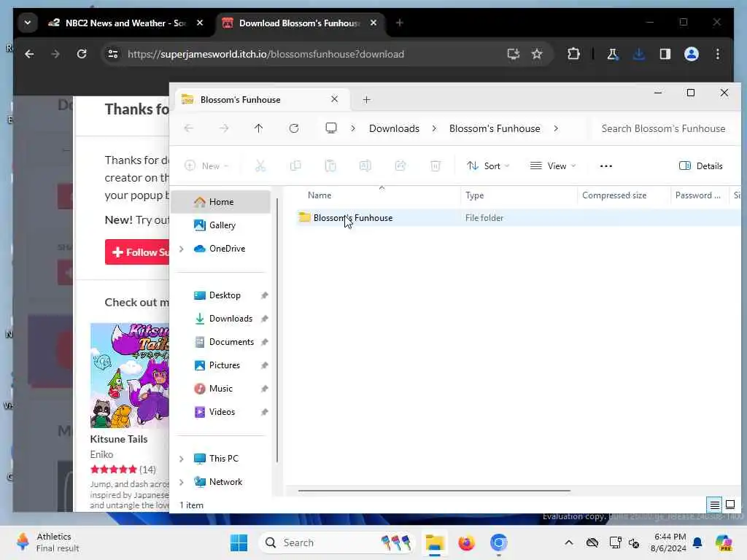The height and width of the screenshot is (560, 747).
Task: Open a new Chrome tab
Action: point(400,23)
